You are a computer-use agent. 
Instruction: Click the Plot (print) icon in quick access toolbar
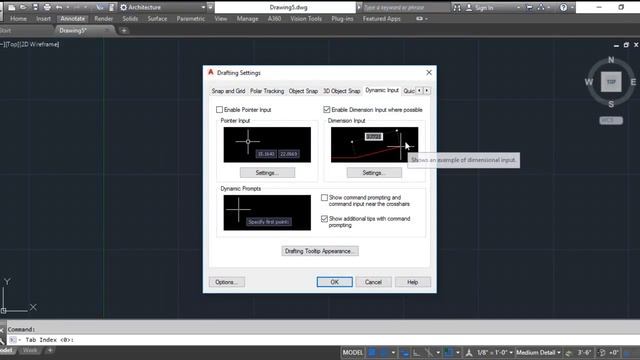click(47, 7)
